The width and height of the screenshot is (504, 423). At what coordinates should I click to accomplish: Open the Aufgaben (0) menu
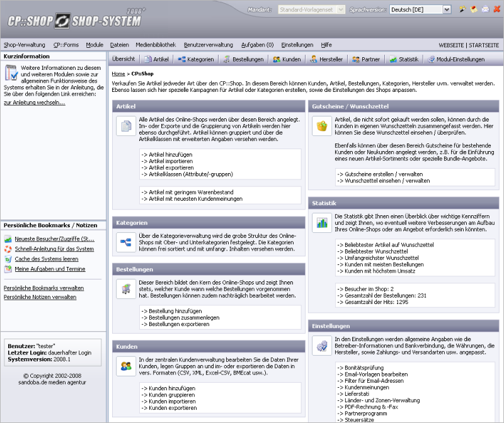coord(257,45)
